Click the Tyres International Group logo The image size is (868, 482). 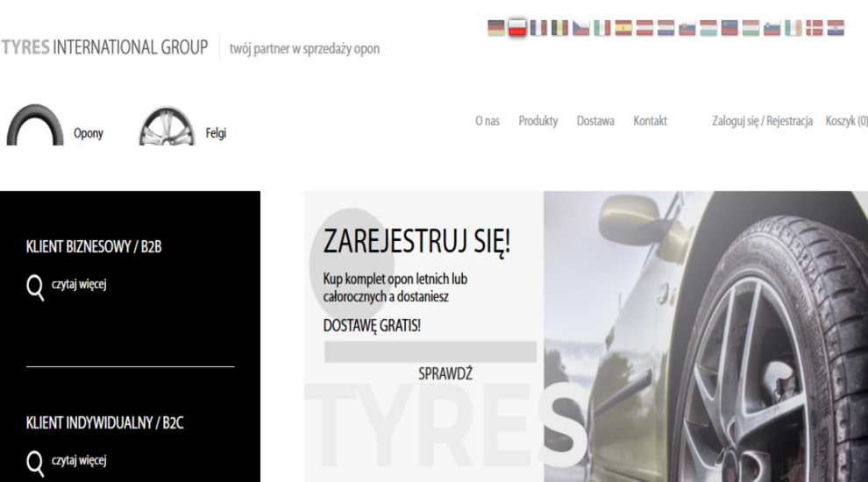pos(104,47)
